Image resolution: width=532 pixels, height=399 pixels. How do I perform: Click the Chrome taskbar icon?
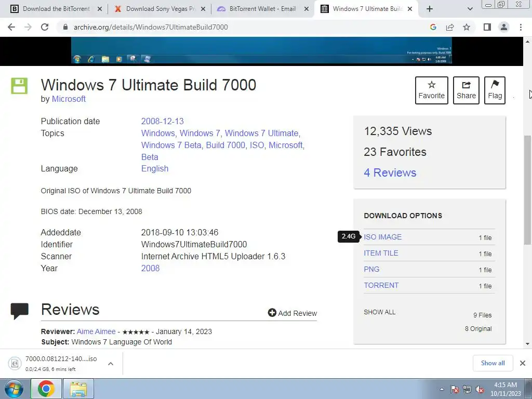46,389
